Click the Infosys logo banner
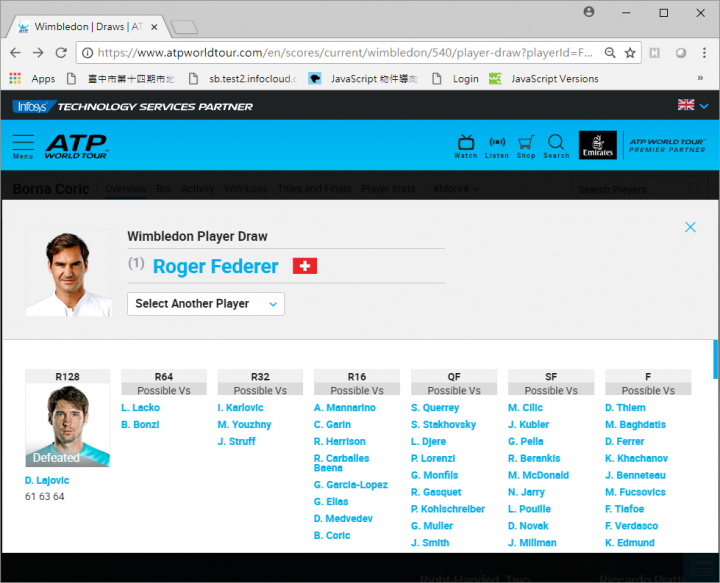 (x=133, y=107)
